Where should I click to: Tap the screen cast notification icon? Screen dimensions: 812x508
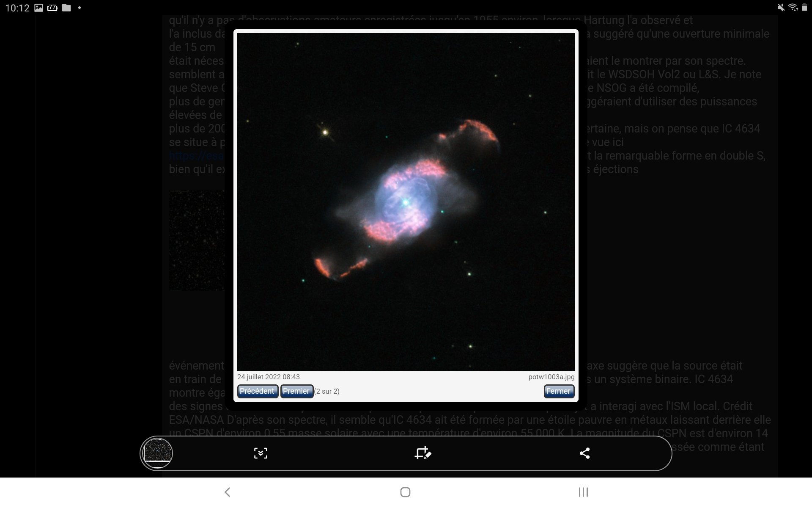pos(52,8)
